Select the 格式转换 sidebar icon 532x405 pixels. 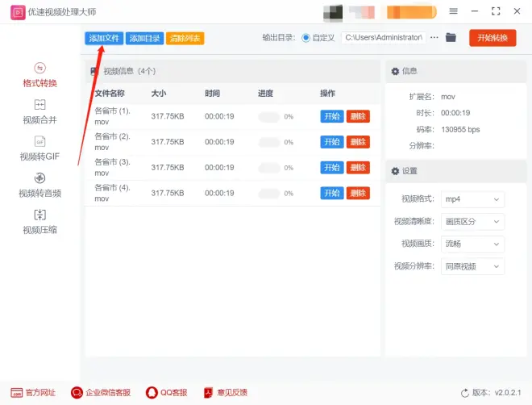(x=39, y=68)
